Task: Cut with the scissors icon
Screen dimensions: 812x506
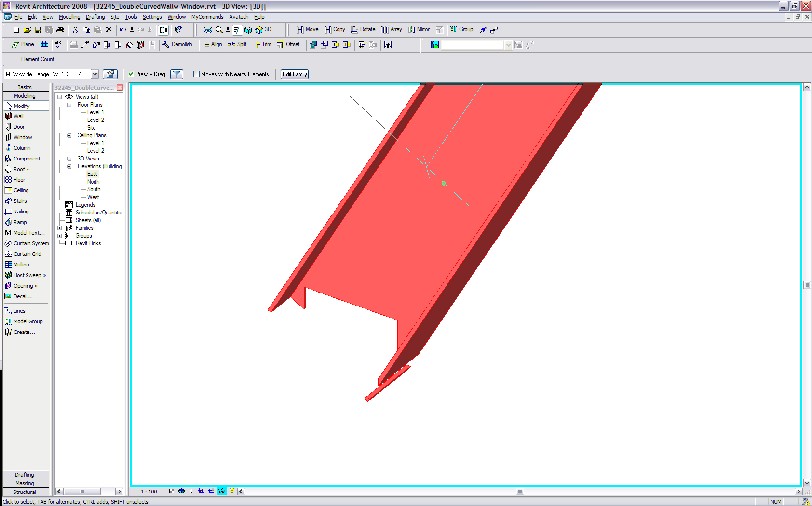Action: click(75, 30)
